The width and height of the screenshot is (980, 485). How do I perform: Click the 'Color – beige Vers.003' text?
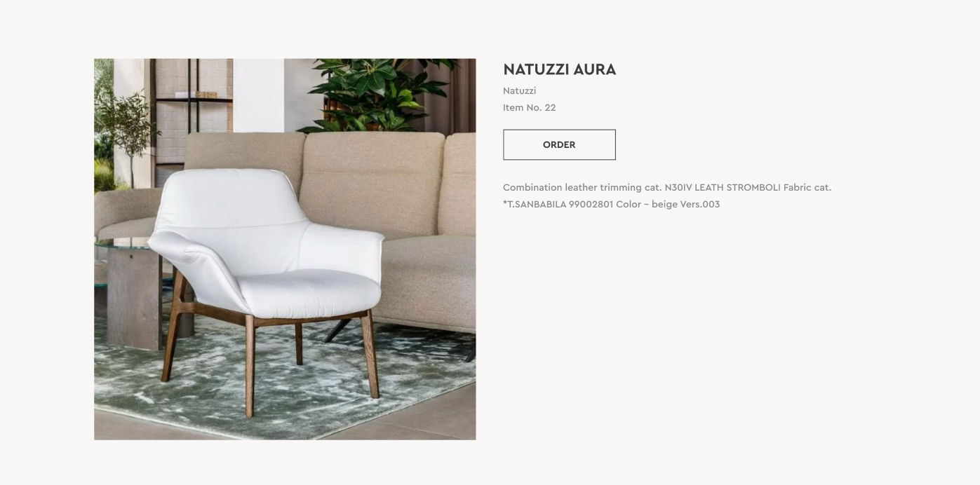(668, 204)
